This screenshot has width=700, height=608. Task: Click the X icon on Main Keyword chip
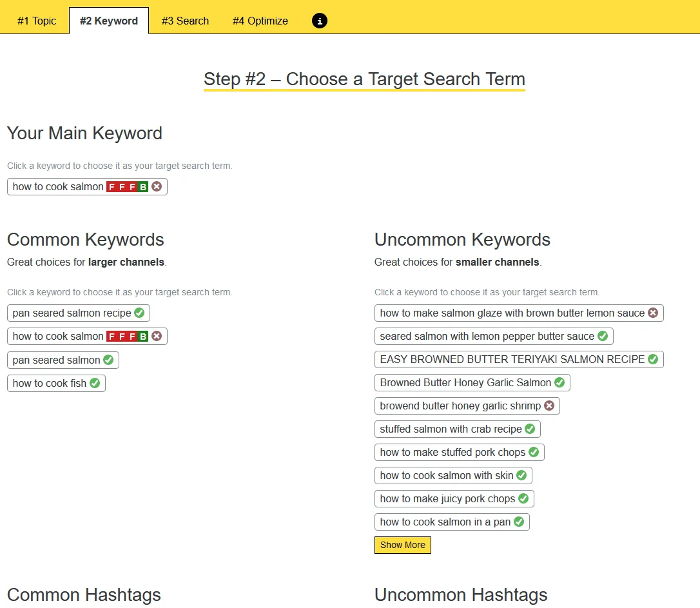tap(157, 187)
